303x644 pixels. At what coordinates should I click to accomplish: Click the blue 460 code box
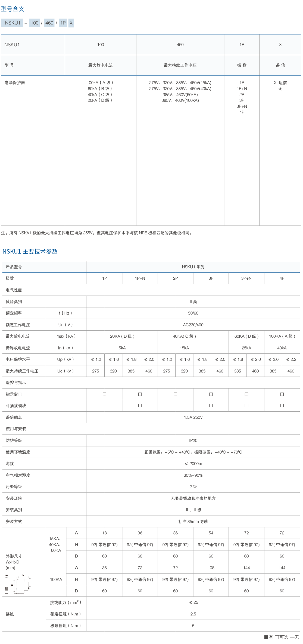point(49,23)
